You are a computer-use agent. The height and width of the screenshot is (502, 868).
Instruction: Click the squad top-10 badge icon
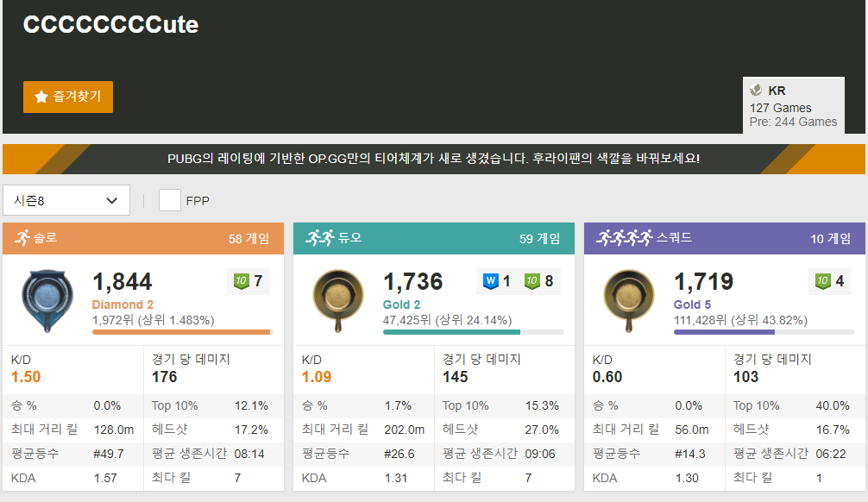point(822,281)
